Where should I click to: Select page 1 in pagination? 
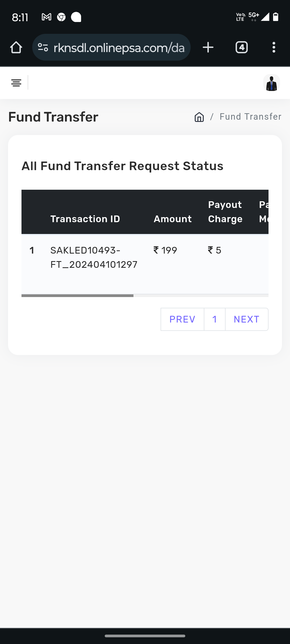pos(215,319)
